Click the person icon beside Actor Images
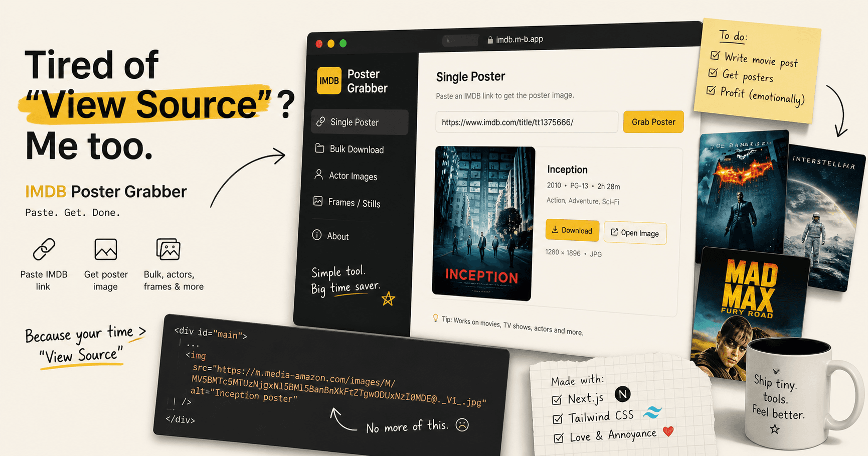This screenshot has height=456, width=868. tap(318, 175)
